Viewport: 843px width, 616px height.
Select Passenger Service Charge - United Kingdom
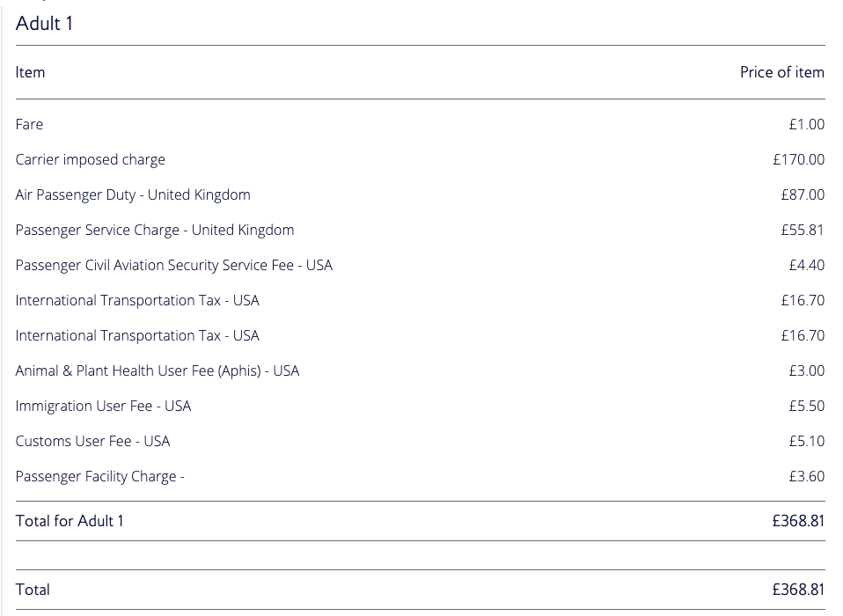pos(155,230)
